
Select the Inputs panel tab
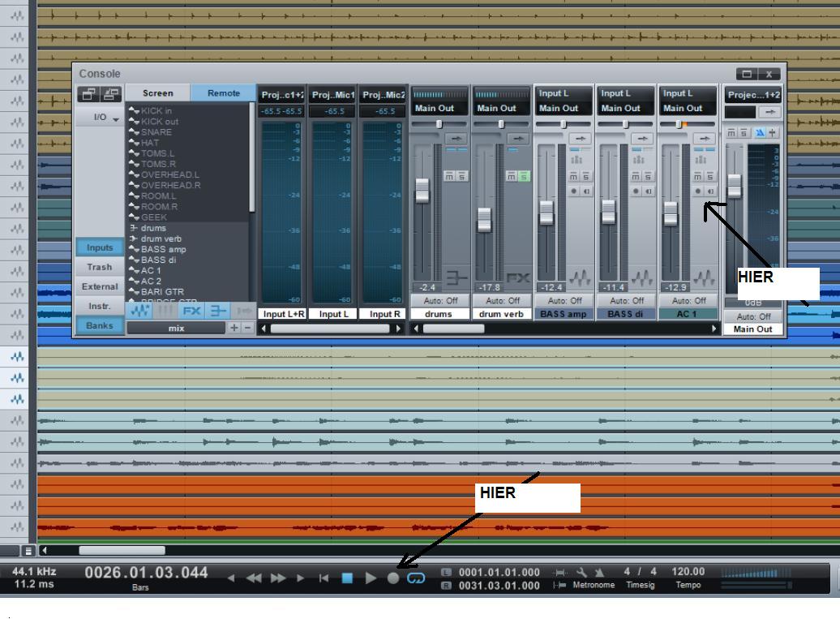pos(100,247)
